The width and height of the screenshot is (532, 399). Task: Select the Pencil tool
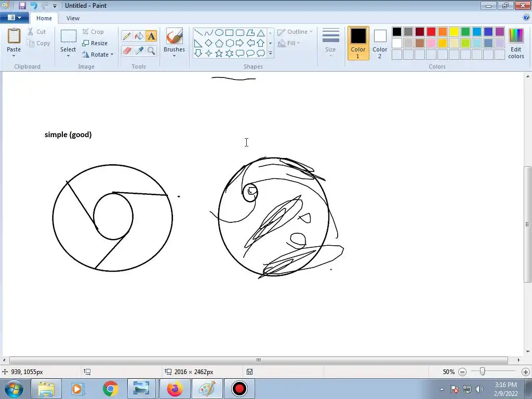127,36
